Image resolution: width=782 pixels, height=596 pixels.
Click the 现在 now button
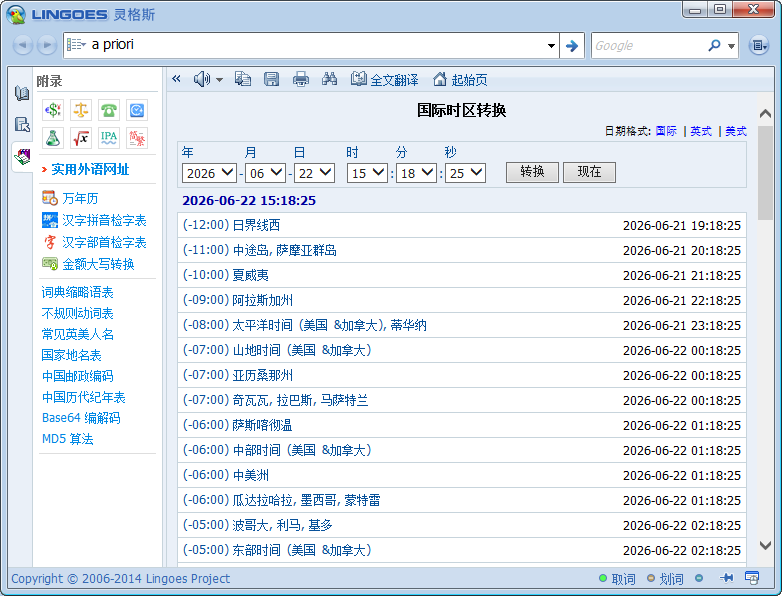click(x=589, y=172)
